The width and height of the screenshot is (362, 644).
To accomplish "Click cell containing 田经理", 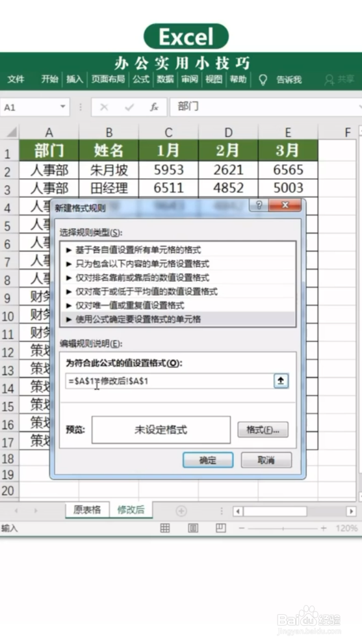I will 109,188.
